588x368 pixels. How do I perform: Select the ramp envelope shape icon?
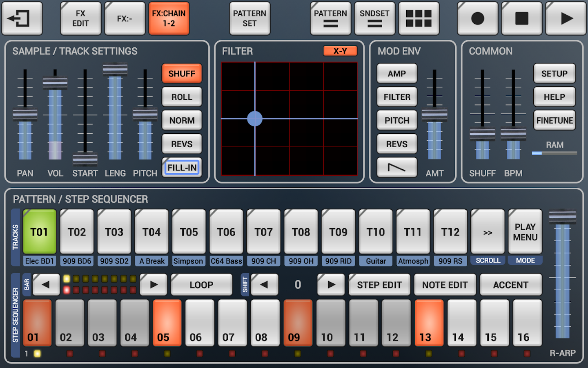coord(397,167)
